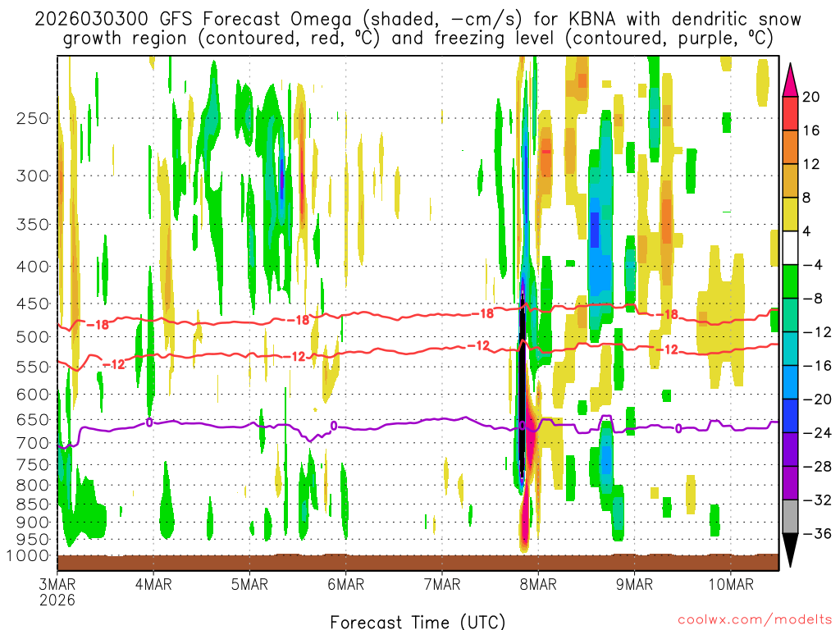The image size is (840, 630).
Task: Click the 700 pressure level label
Action: [33, 443]
